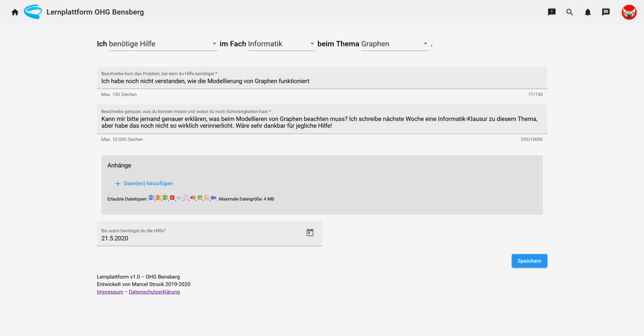Show notifications via the bell icon
The height and width of the screenshot is (336, 644).
(588, 12)
